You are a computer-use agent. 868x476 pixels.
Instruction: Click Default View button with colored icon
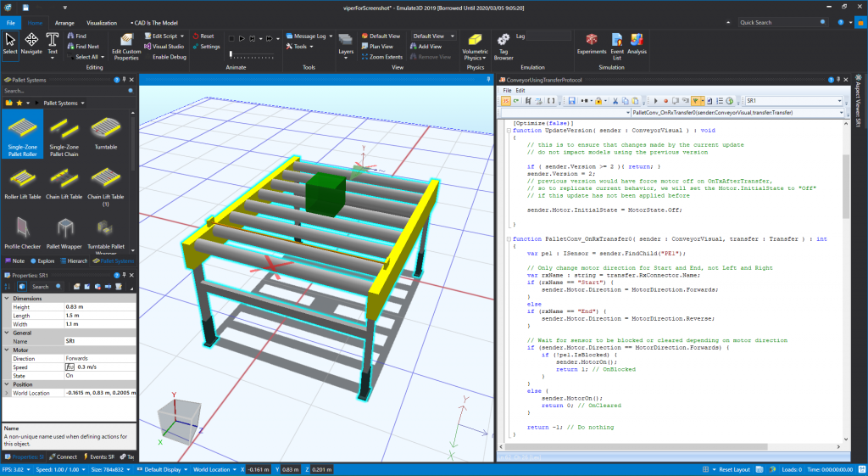[381, 36]
